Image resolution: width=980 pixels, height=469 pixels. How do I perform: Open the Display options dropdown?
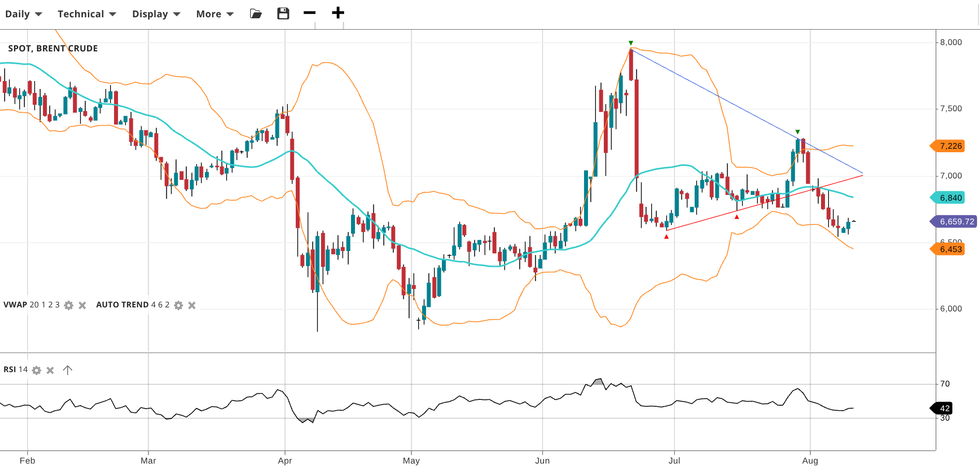pos(156,14)
